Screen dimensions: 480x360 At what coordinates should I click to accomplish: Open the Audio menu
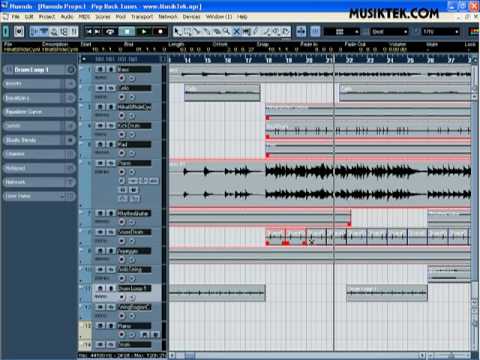pos(67,16)
